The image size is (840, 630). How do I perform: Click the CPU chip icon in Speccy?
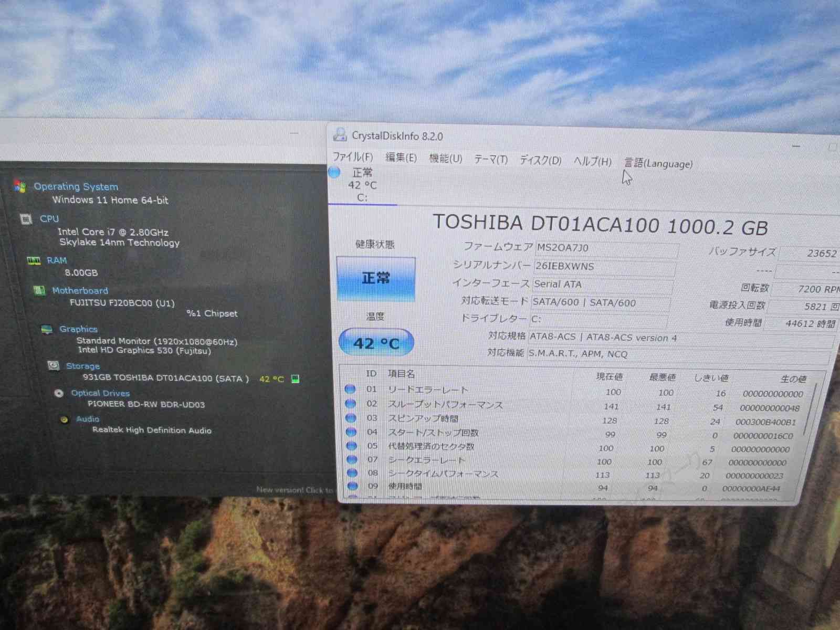(x=26, y=219)
